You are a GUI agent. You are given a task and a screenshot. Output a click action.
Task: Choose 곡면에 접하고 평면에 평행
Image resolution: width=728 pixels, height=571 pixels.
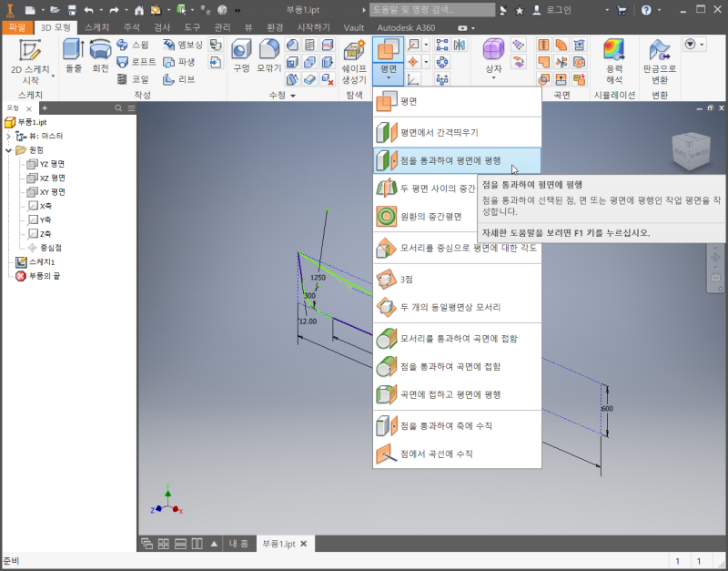458,394
